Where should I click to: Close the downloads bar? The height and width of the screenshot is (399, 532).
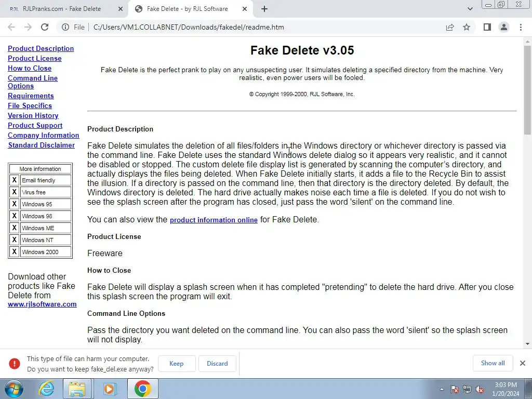(523, 363)
